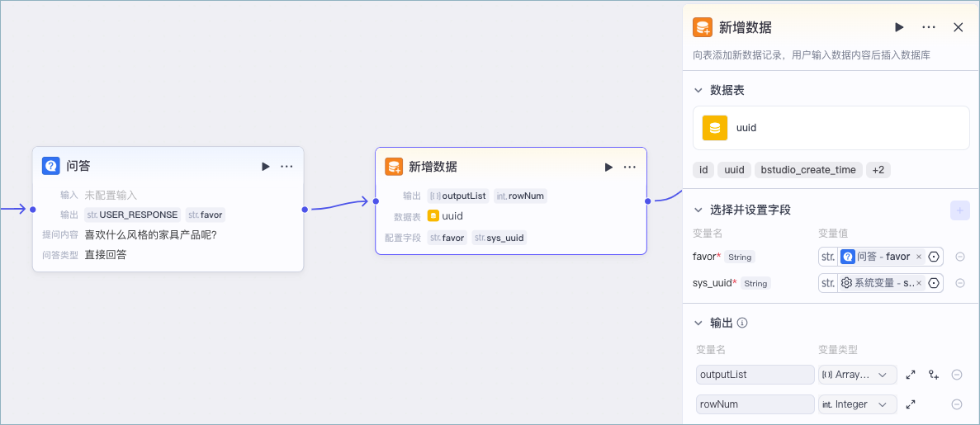
Task: Open the panel's three-dot more menu
Action: click(x=929, y=27)
